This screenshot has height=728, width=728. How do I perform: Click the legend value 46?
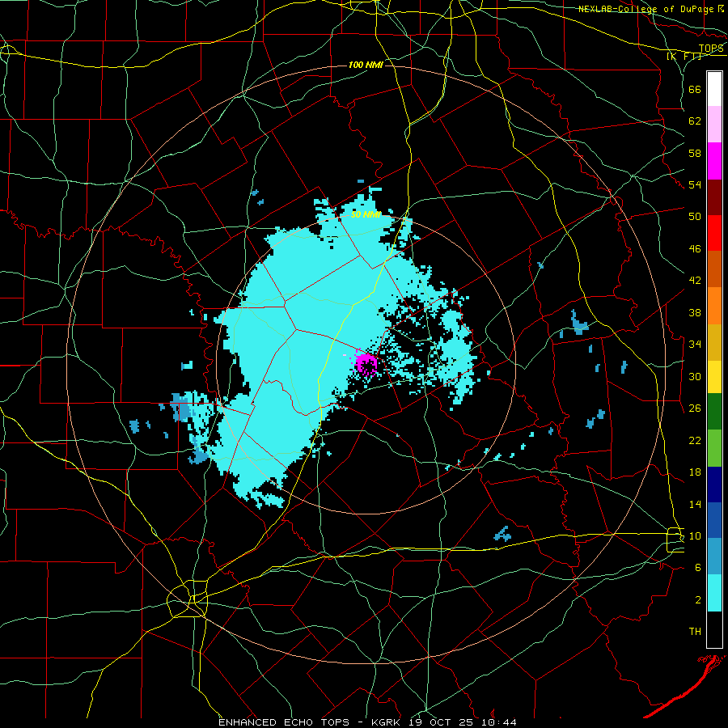pos(695,249)
